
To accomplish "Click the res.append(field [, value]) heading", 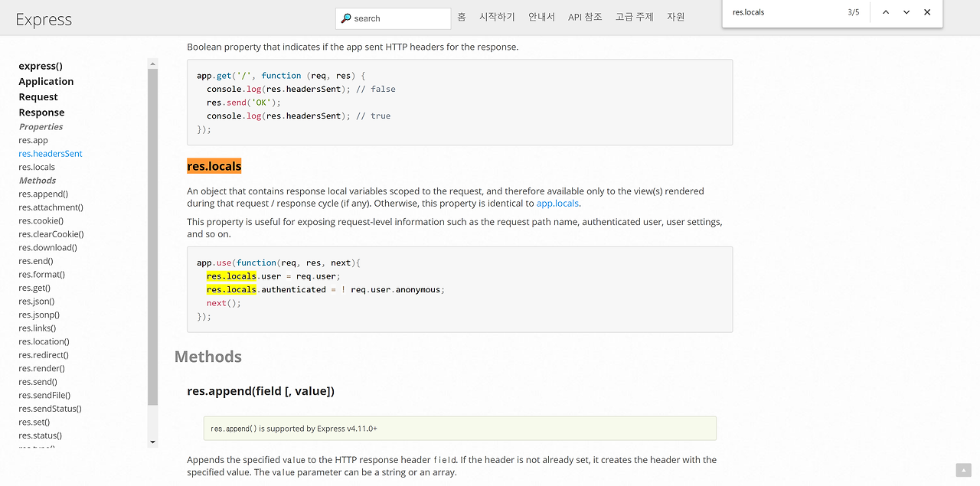I will 260,391.
